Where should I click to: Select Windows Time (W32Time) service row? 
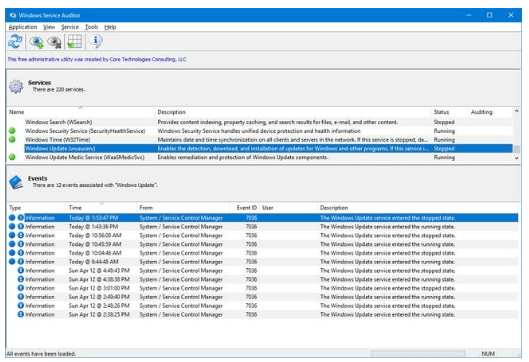coord(260,140)
